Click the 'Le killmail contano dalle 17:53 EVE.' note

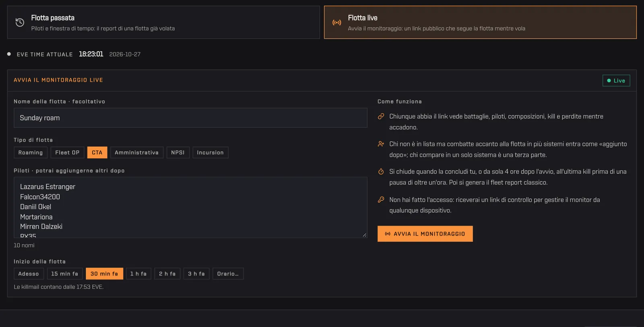59,287
